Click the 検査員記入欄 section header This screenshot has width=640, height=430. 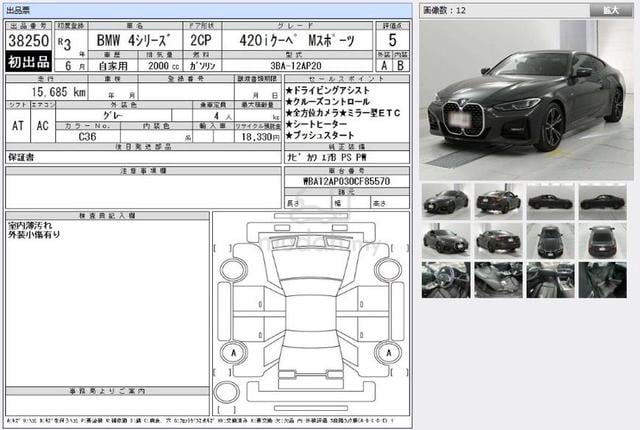(107, 215)
